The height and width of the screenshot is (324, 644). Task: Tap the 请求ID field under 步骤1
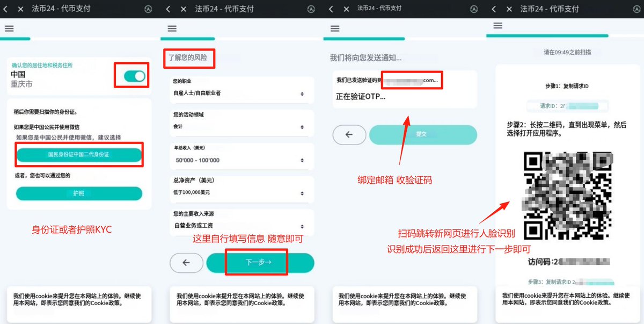(568, 106)
